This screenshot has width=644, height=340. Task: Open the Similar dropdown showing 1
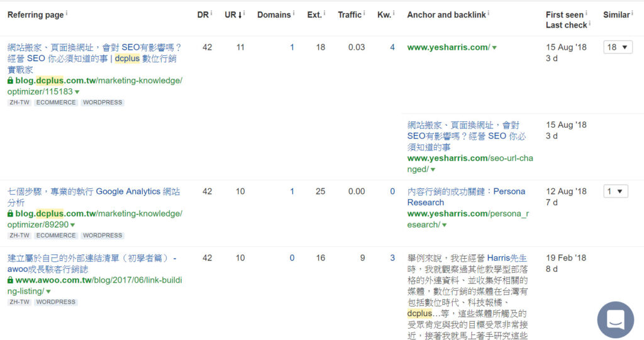[x=615, y=191]
